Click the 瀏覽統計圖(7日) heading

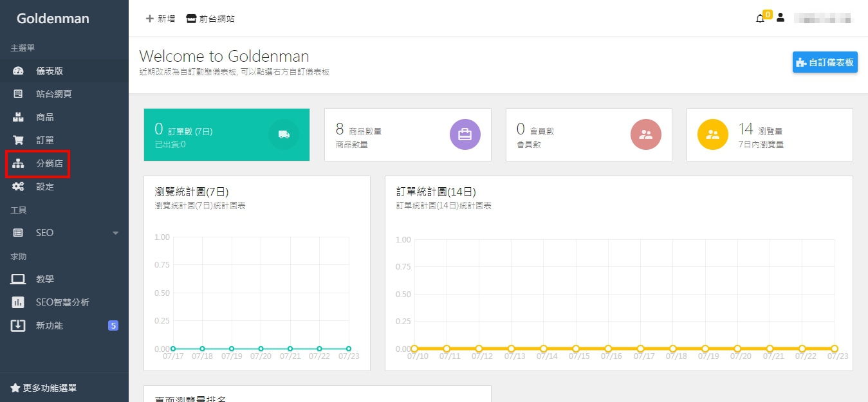(x=192, y=192)
